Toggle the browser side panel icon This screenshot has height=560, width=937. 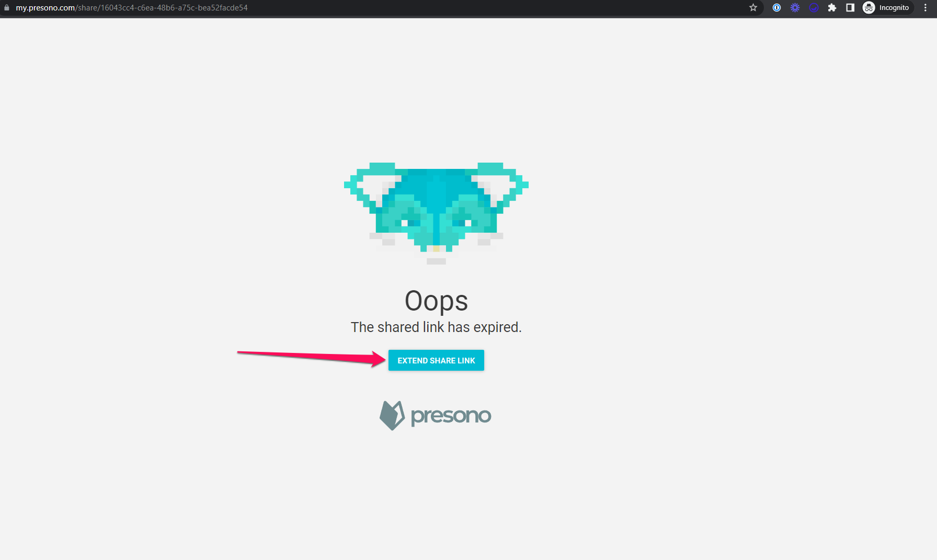coord(850,7)
